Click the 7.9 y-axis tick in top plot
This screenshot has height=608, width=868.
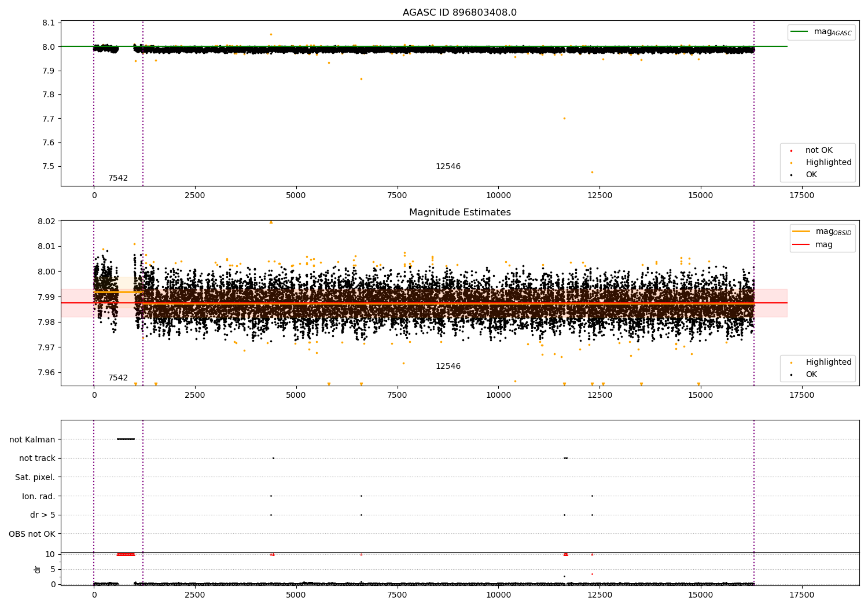(49, 71)
